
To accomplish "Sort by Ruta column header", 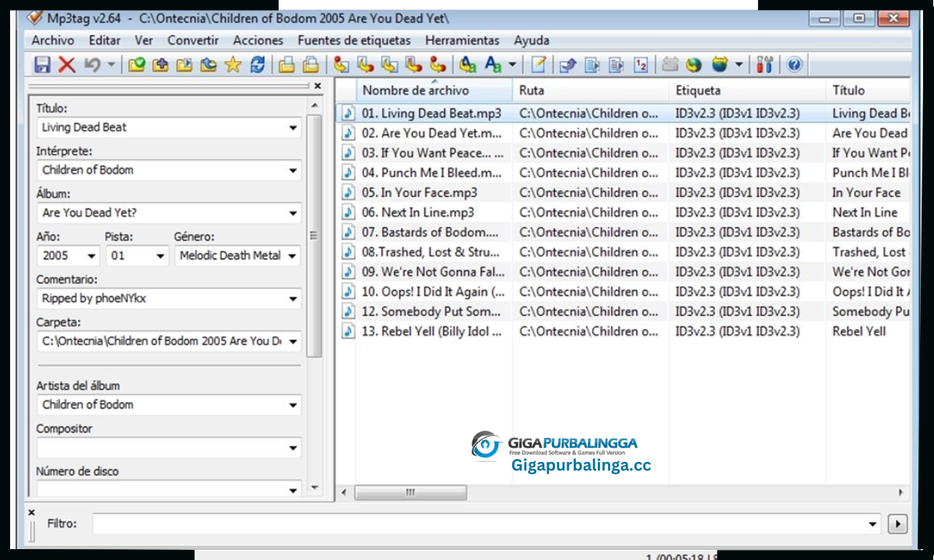I will point(591,90).
